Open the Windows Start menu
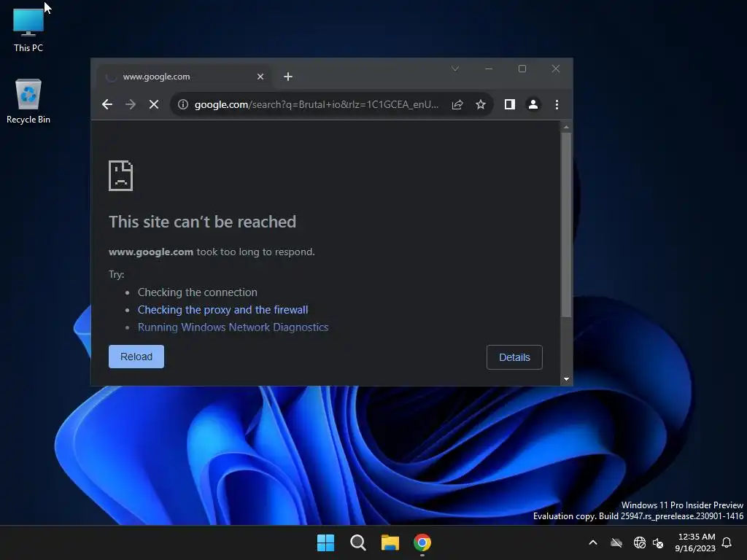Screen dimensions: 747x560 [326, 542]
